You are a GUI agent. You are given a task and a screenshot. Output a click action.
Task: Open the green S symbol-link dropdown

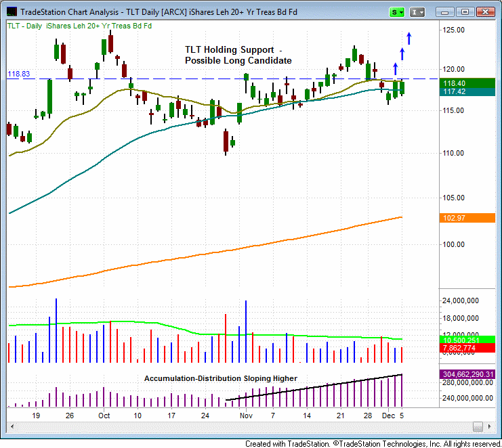(397, 12)
